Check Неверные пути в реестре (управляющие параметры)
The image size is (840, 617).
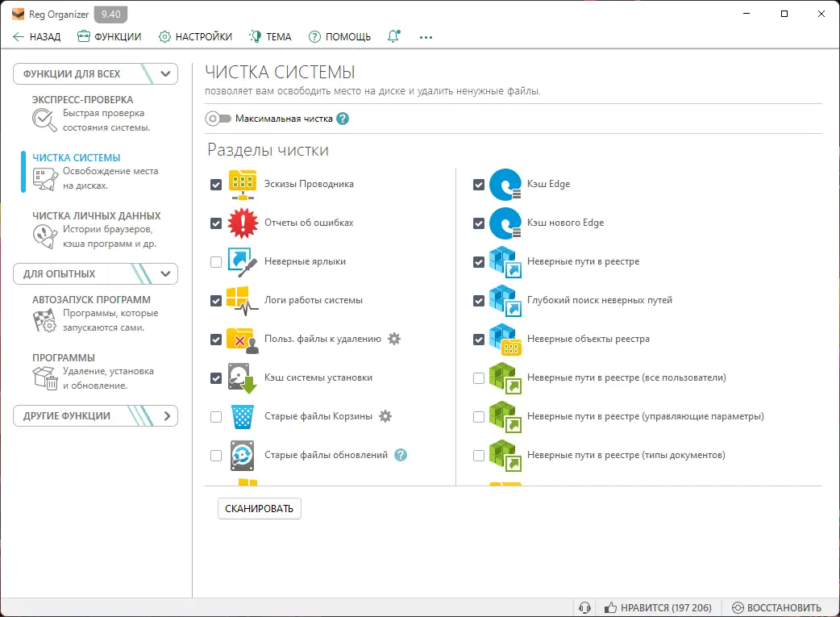click(479, 416)
